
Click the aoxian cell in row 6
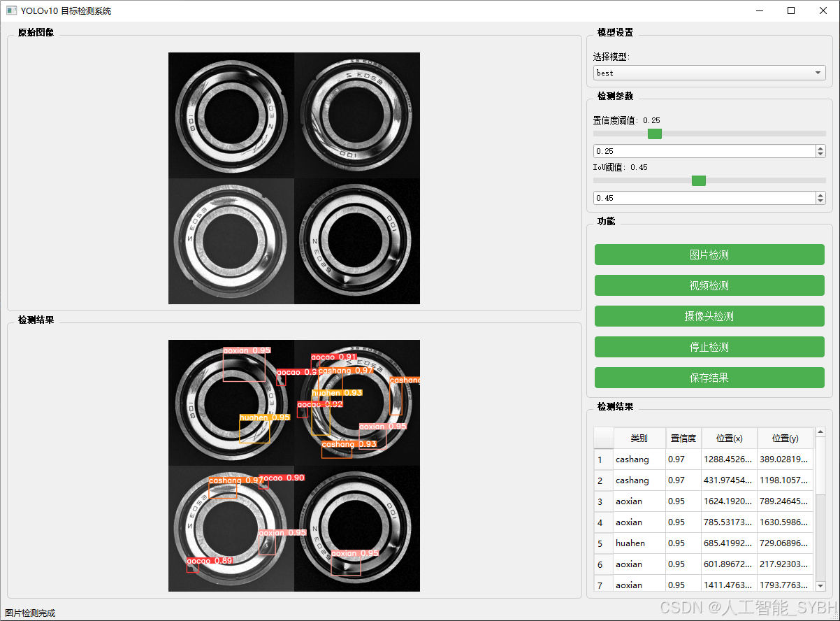639,564
